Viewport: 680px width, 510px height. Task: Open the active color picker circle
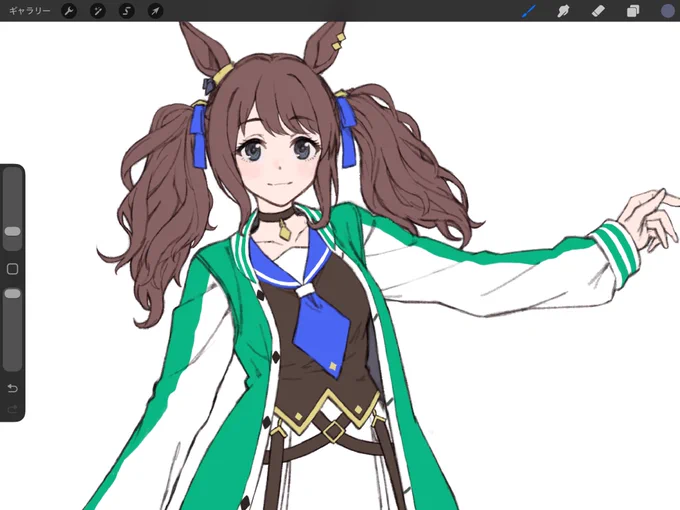point(668,11)
